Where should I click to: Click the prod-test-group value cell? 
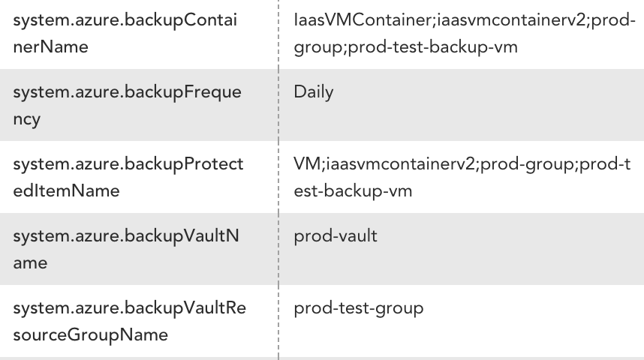(359, 308)
